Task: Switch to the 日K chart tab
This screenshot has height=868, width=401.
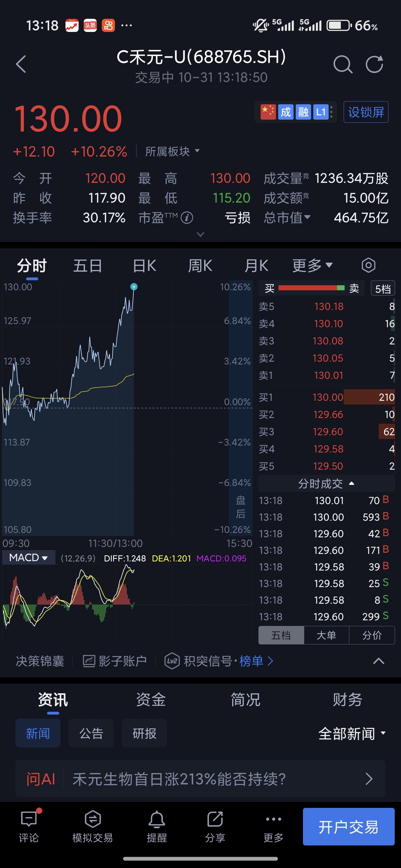Action: point(144,266)
